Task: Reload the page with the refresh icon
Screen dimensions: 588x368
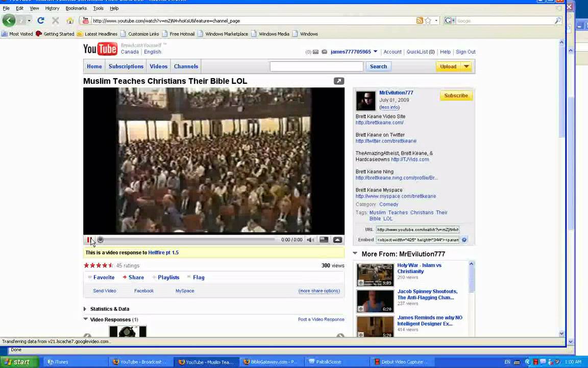Action: coord(40,20)
